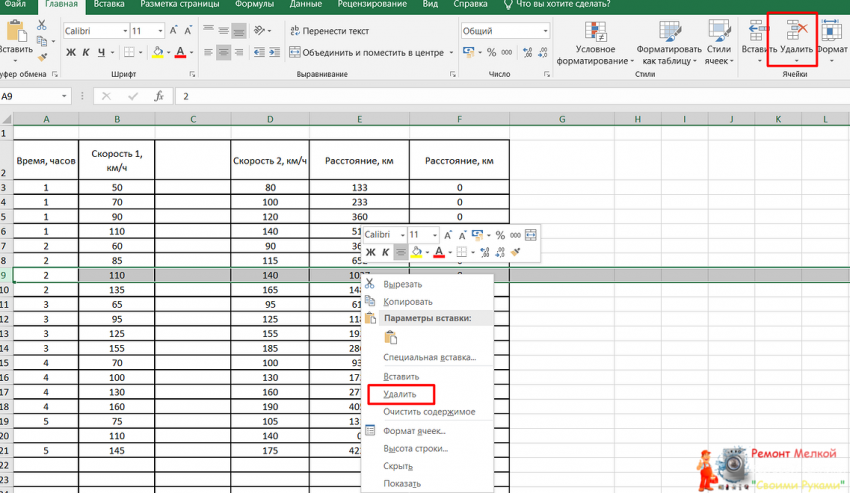Click the paste icon under Параметры вставки
Image resolution: width=850 pixels, height=493 pixels.
(x=390, y=338)
